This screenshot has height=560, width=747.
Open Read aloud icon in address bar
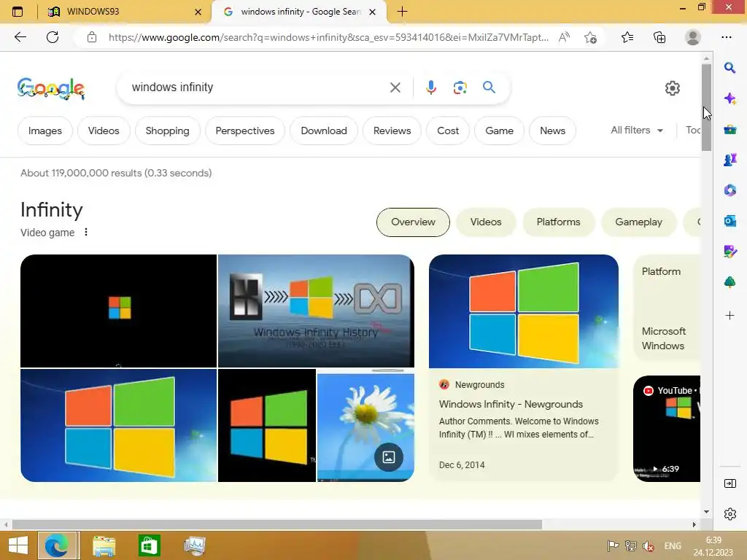pyautogui.click(x=564, y=37)
